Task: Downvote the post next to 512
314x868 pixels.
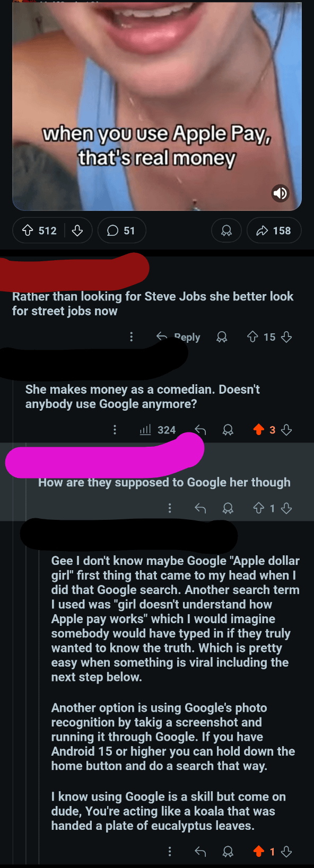Action: click(77, 231)
